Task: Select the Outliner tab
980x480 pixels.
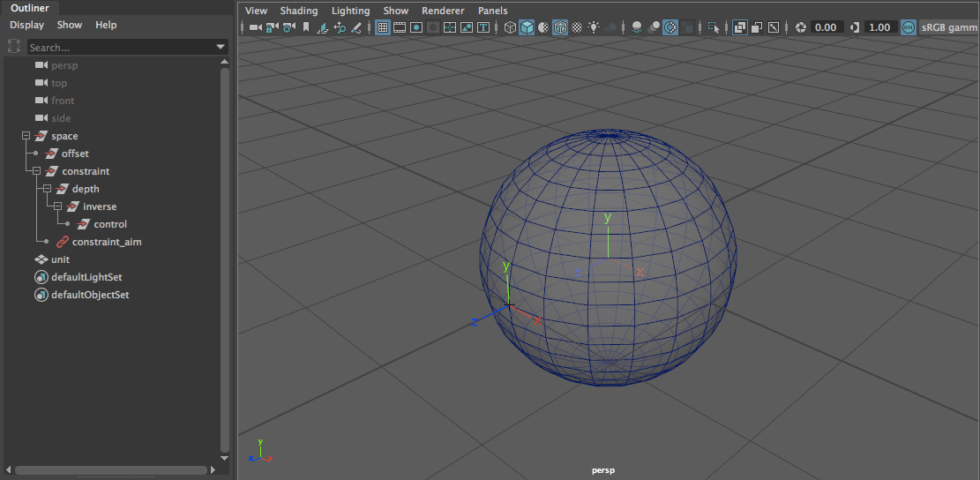Action: (29, 8)
